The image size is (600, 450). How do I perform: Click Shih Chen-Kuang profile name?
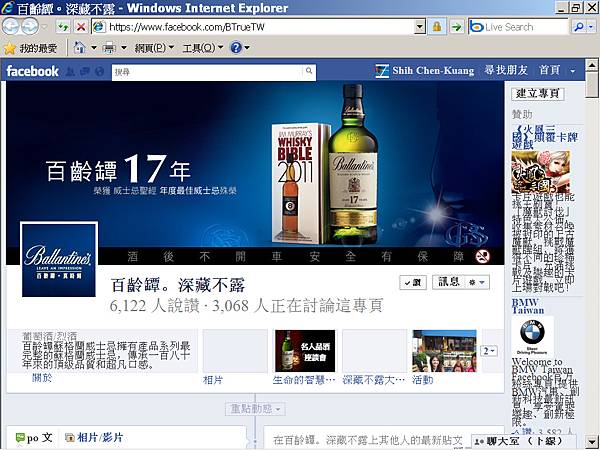[433, 71]
